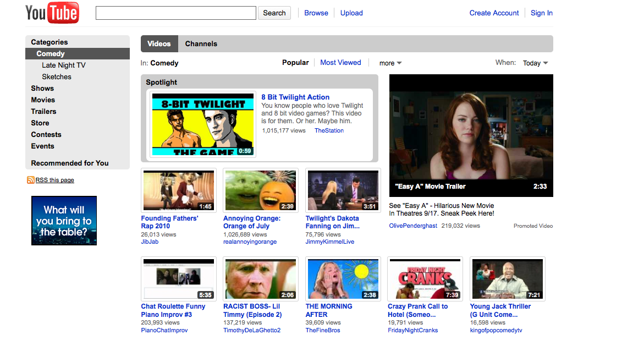Switch to the Channels tab
644x340 pixels.
(x=201, y=44)
